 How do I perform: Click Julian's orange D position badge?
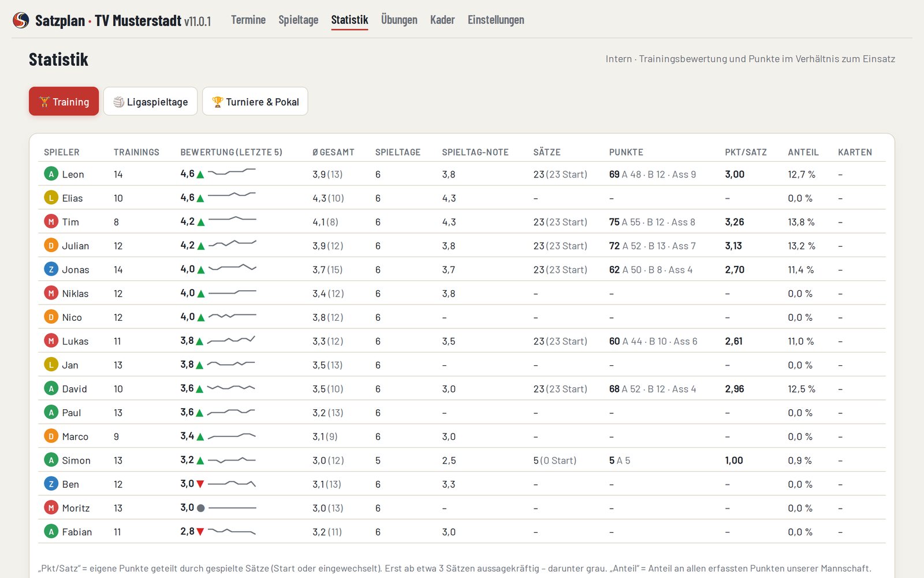51,246
